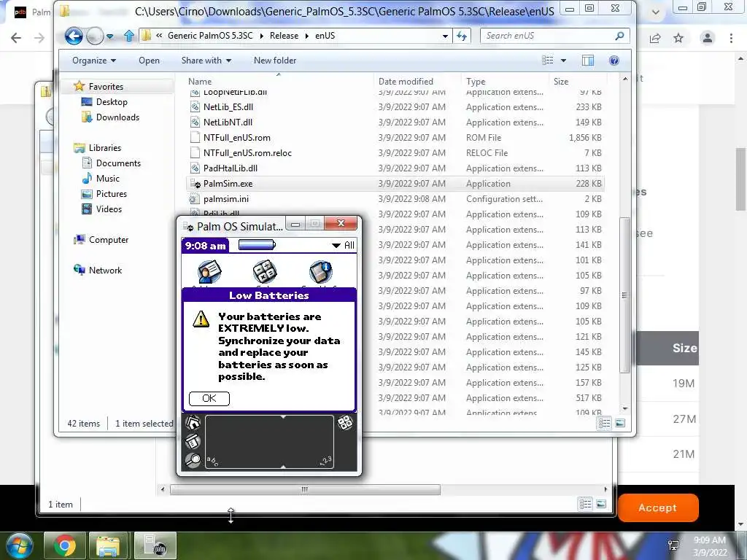Click the Accept button on webpage
This screenshot has width=747, height=560.
click(x=658, y=507)
